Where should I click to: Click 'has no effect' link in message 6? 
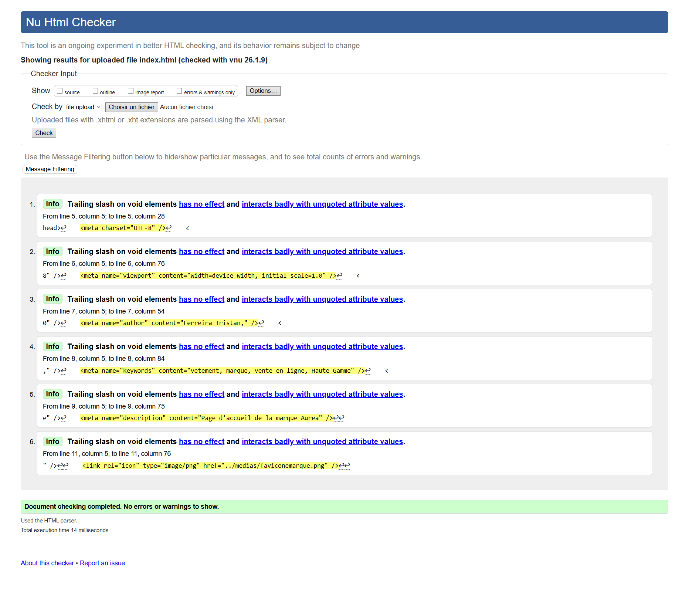(201, 442)
